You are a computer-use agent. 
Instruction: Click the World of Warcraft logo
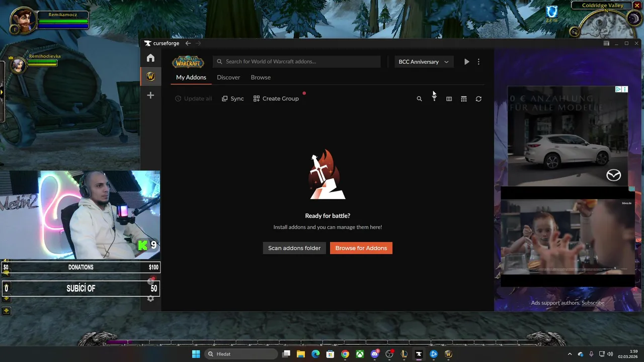coord(188,62)
